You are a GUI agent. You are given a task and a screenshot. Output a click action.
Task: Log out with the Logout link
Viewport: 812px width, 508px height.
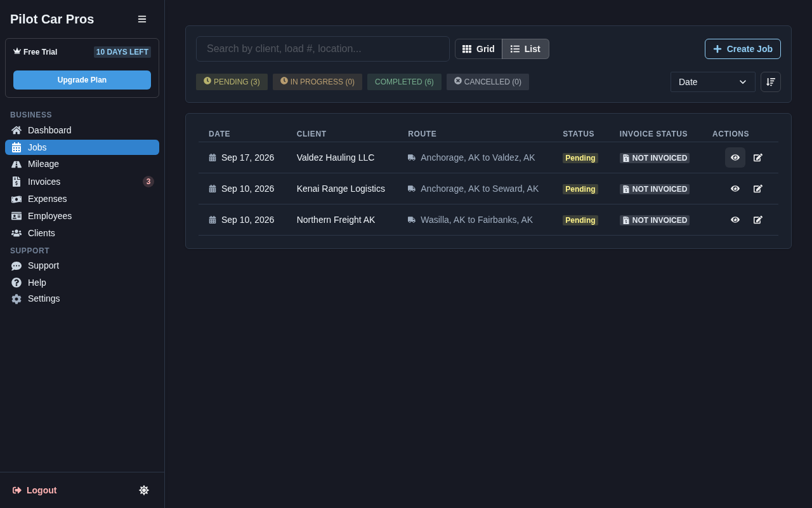[35, 490]
